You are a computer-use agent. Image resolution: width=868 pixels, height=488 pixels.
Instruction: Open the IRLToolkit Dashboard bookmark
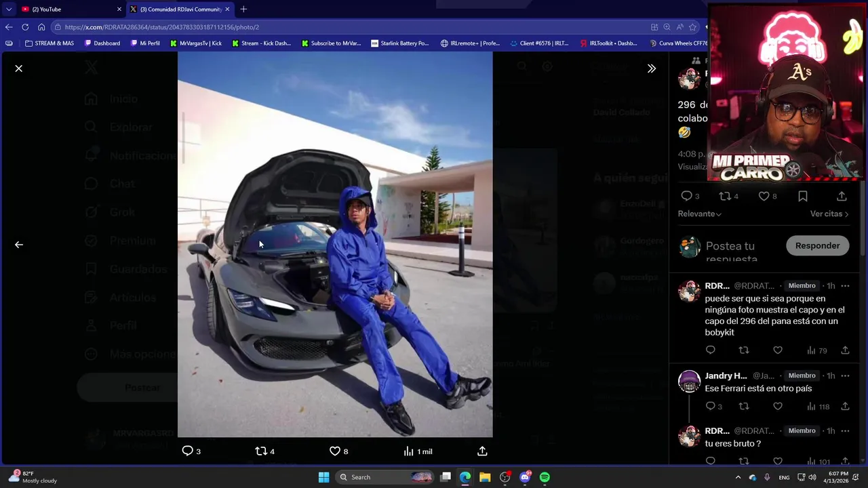click(x=608, y=43)
